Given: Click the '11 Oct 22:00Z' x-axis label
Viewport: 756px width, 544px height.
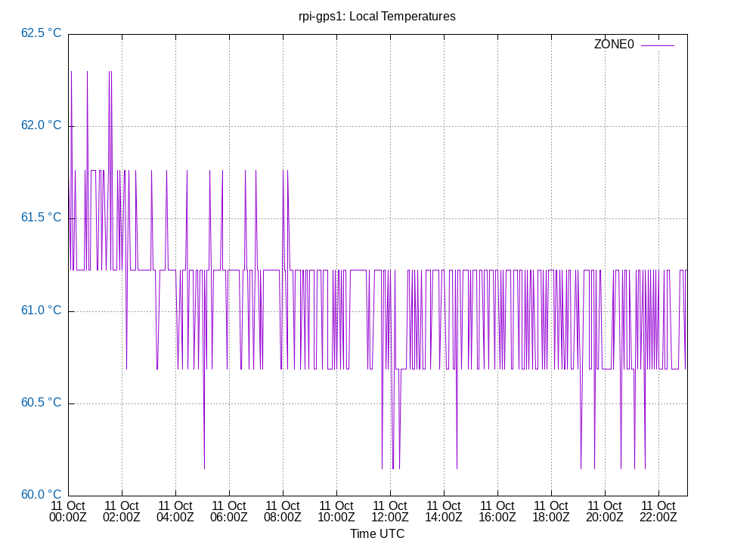Looking at the screenshot, I should [x=658, y=512].
